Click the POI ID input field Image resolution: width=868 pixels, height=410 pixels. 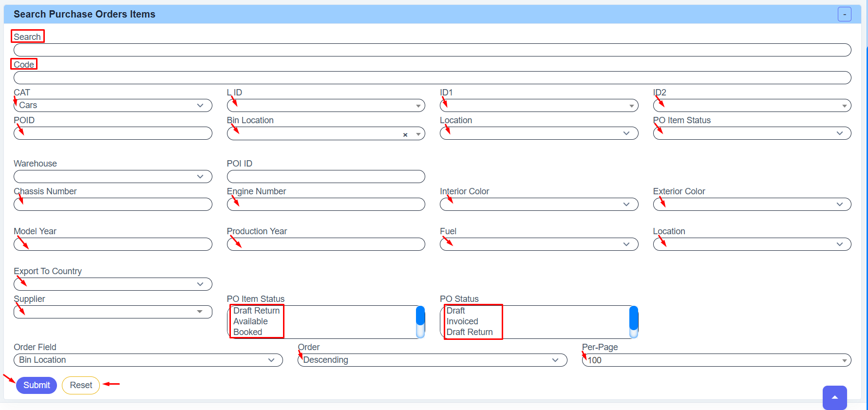[x=326, y=176]
